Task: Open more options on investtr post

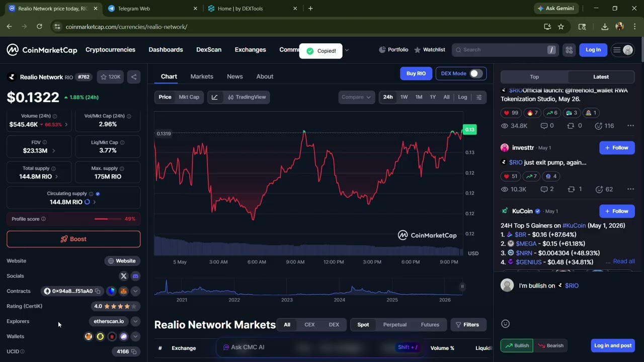Action: [630, 189]
